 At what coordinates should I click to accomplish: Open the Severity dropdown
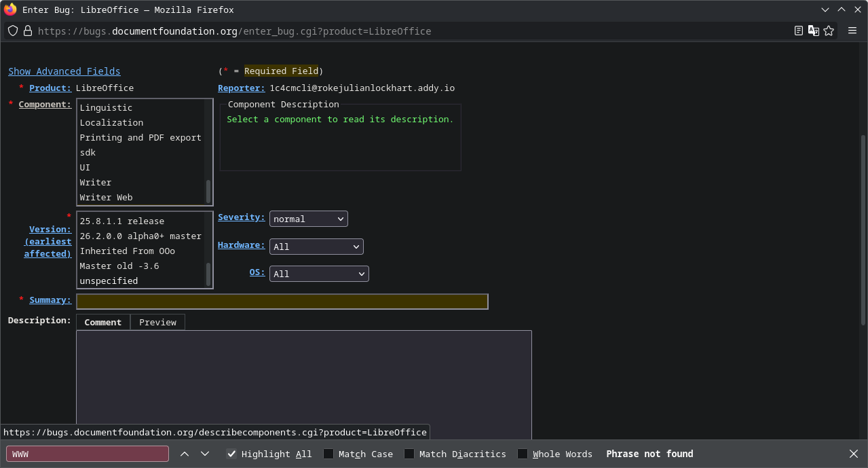tap(309, 219)
